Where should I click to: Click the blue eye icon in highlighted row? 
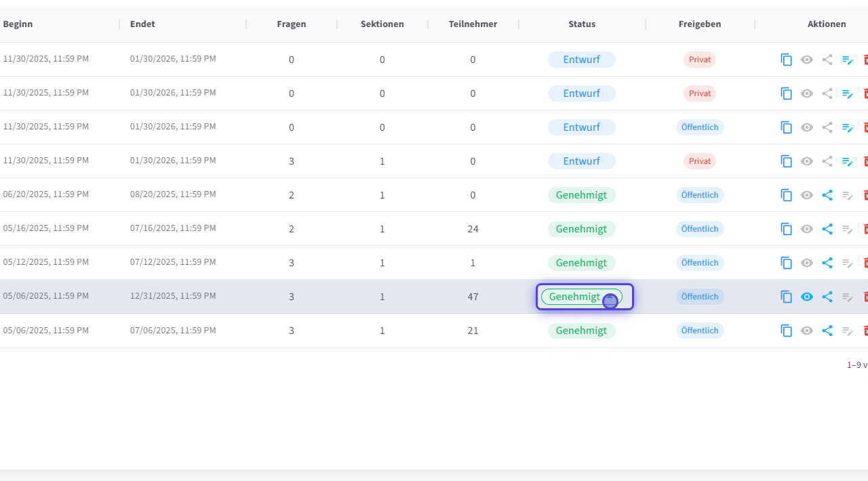[807, 297]
